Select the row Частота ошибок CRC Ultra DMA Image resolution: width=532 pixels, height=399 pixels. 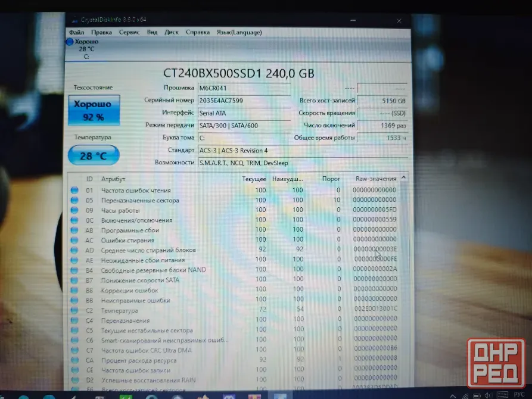(x=234, y=350)
